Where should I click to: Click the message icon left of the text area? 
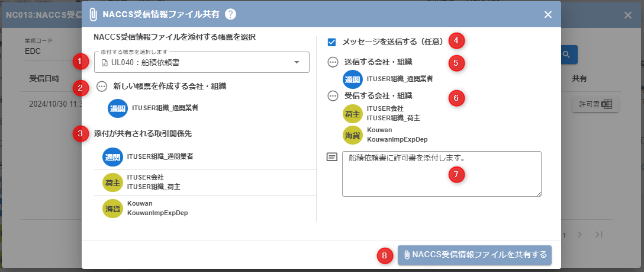[x=332, y=157]
